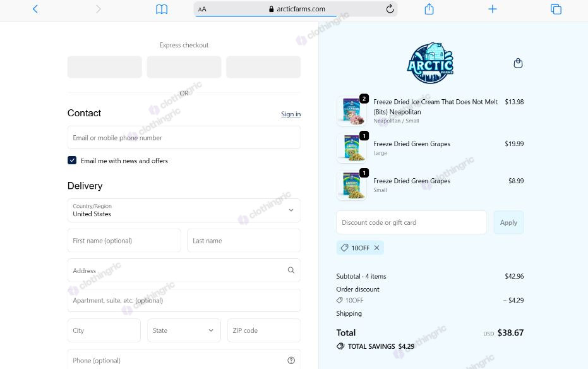The image size is (588, 369).
Task: Click the Neapolitan ice cream product thumbnail
Action: pyautogui.click(x=351, y=111)
